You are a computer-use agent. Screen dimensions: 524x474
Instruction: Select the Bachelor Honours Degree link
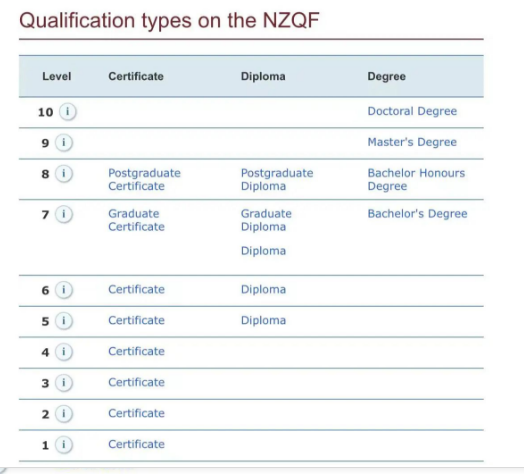(416, 180)
